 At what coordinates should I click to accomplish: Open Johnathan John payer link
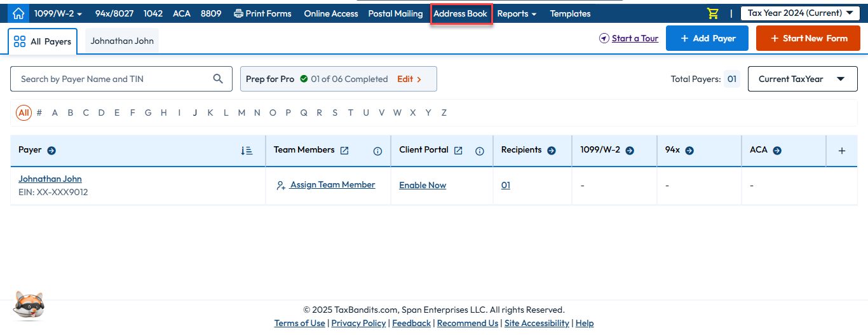pos(50,179)
